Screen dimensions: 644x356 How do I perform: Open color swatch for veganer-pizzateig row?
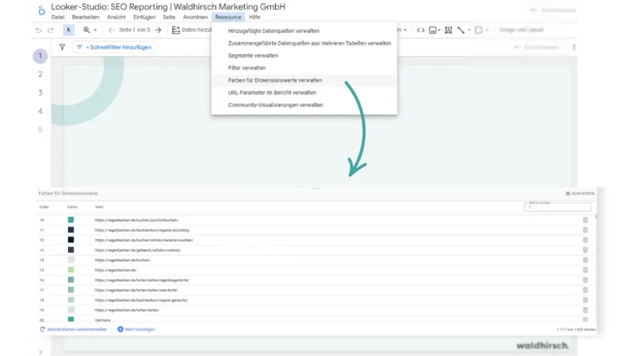[x=70, y=230]
